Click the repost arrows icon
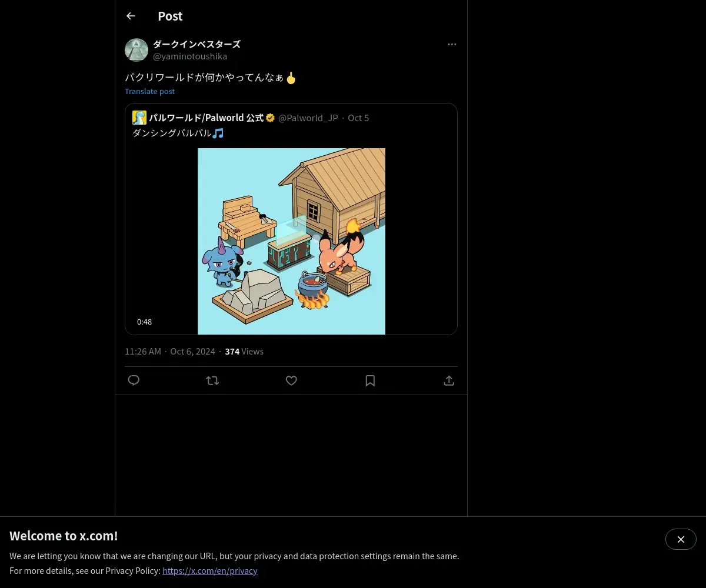Viewport: 706px width, 588px height. 212,380
